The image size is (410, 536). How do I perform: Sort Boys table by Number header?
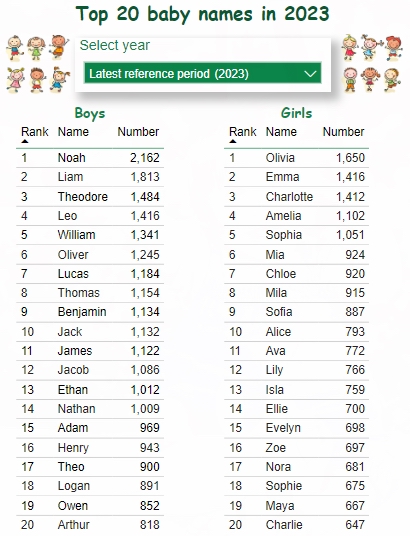[x=138, y=132]
